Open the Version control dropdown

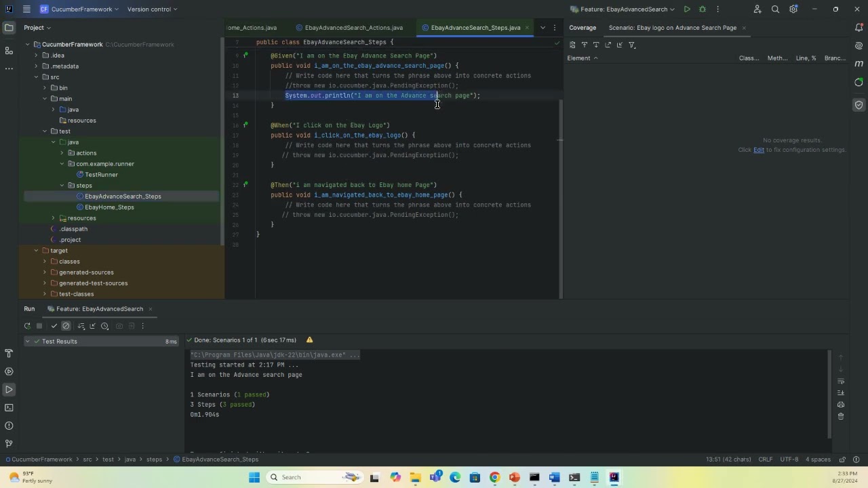153,9
